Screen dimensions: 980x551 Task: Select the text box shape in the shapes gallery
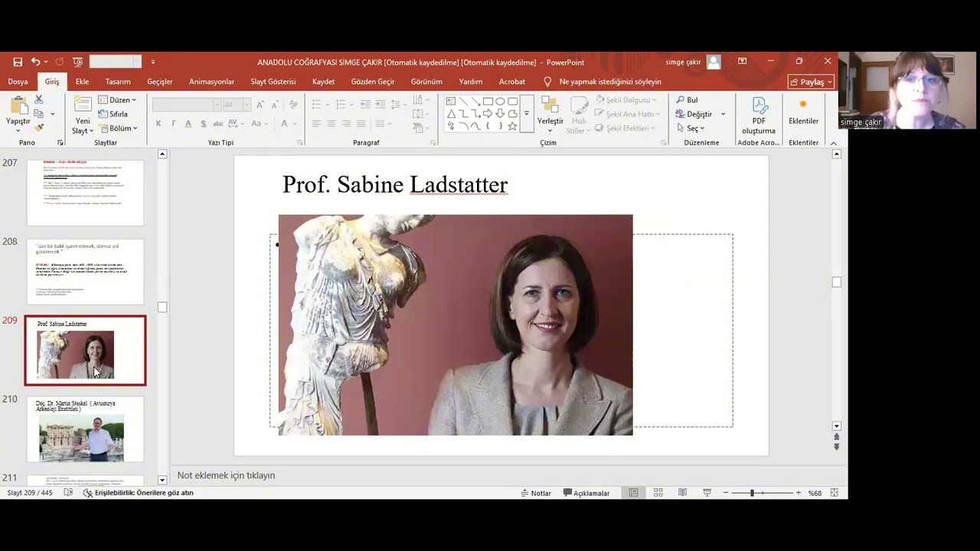(x=451, y=101)
